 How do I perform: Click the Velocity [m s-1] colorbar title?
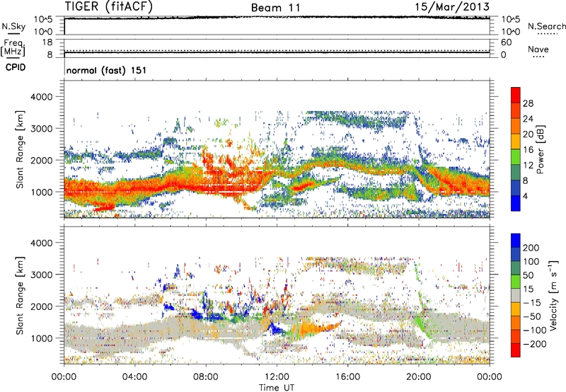coord(553,295)
